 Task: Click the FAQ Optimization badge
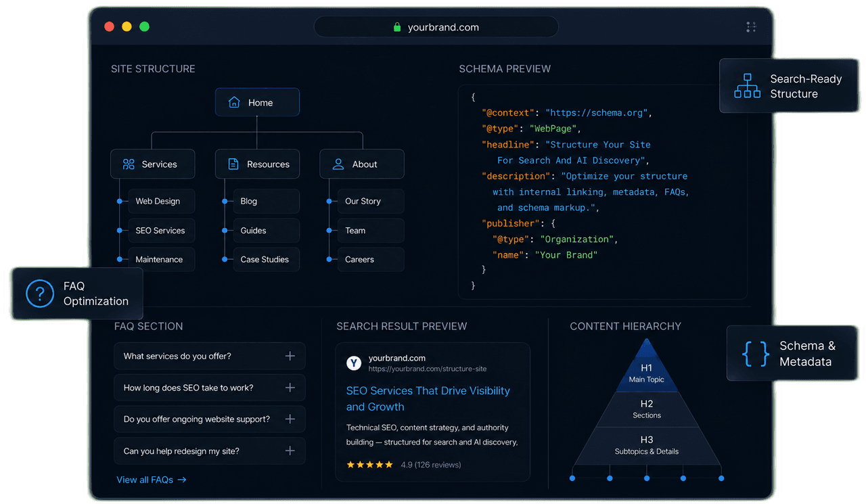click(77, 294)
